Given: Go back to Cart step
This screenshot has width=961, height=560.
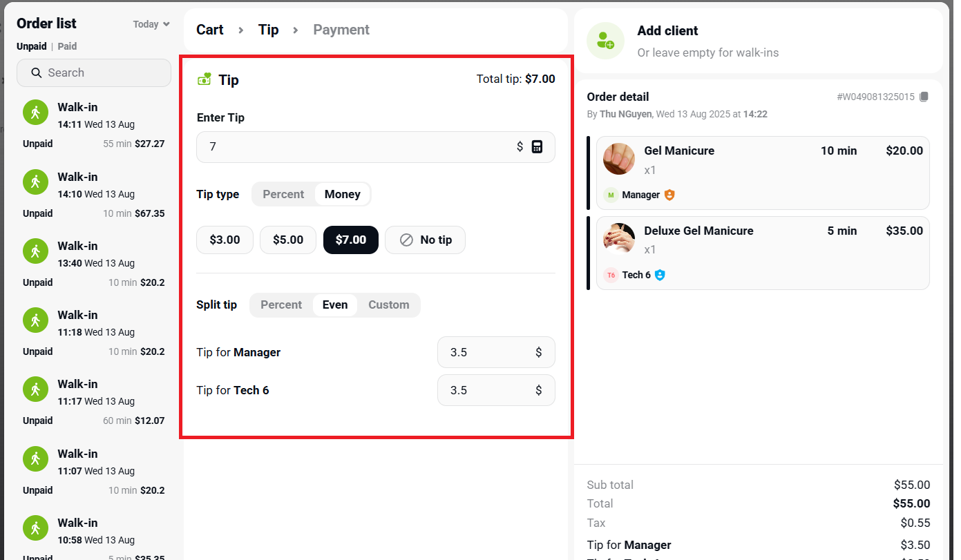Looking at the screenshot, I should pyautogui.click(x=209, y=30).
